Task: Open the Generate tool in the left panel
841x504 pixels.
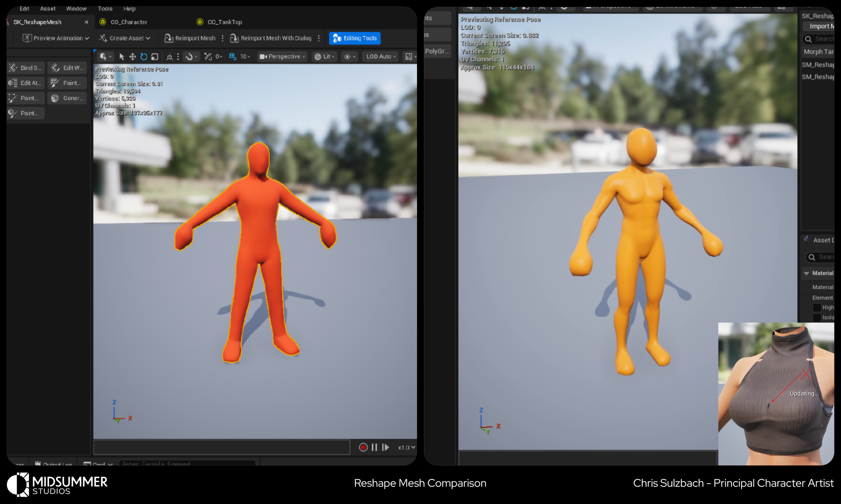Action: pyautogui.click(x=67, y=98)
